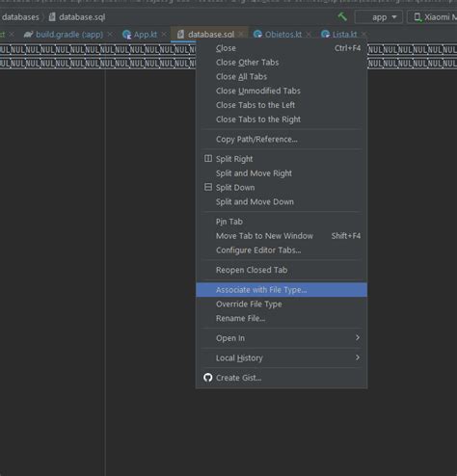Expand the Local History submenu
This screenshot has height=476, width=457.
click(282, 357)
